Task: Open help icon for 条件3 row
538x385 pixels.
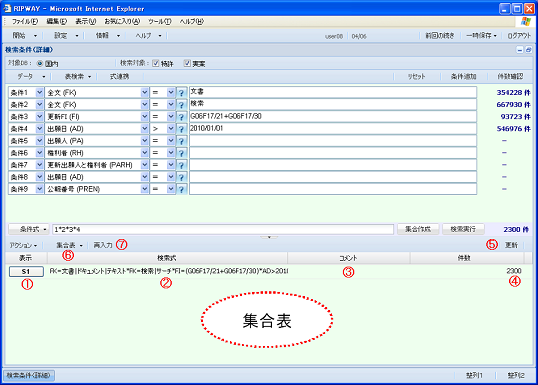Action: pos(182,117)
